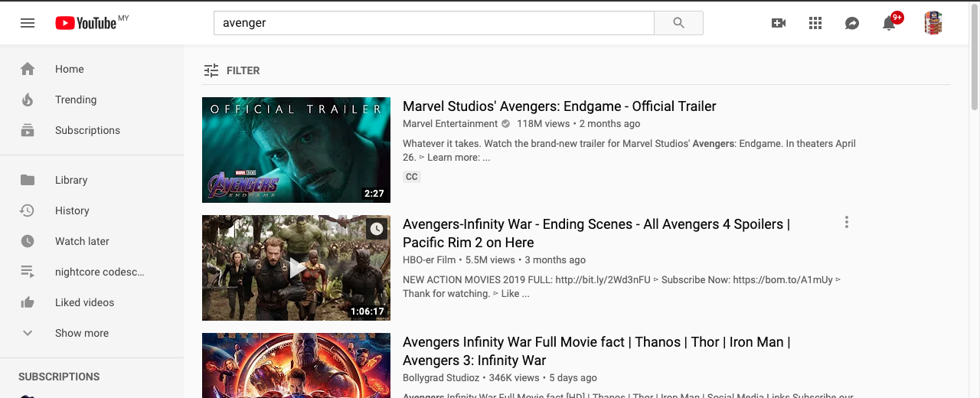This screenshot has width=980, height=398.
Task: Open the hamburger guide menu
Action: point(28,23)
